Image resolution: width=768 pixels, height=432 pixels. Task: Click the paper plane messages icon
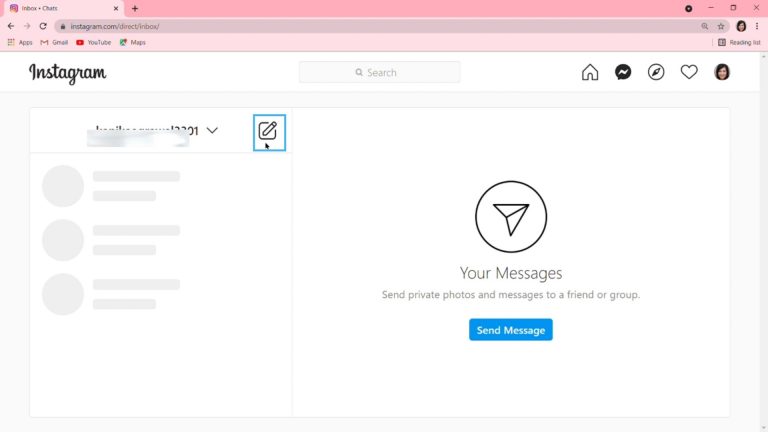point(510,217)
